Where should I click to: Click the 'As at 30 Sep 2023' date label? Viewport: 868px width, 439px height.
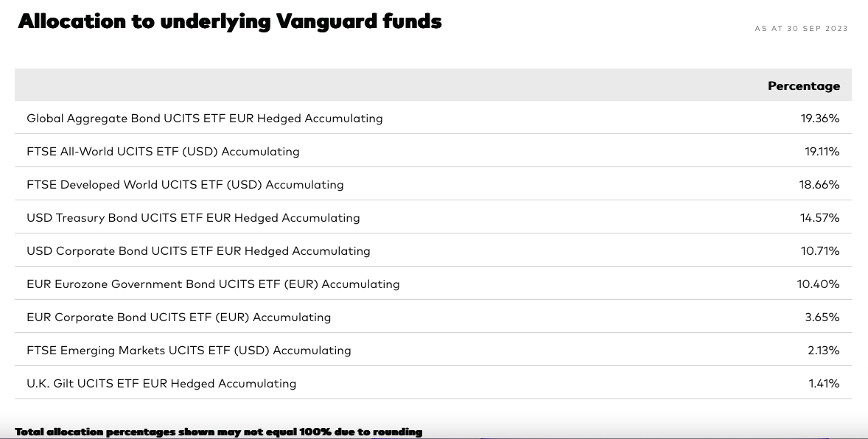tap(801, 28)
